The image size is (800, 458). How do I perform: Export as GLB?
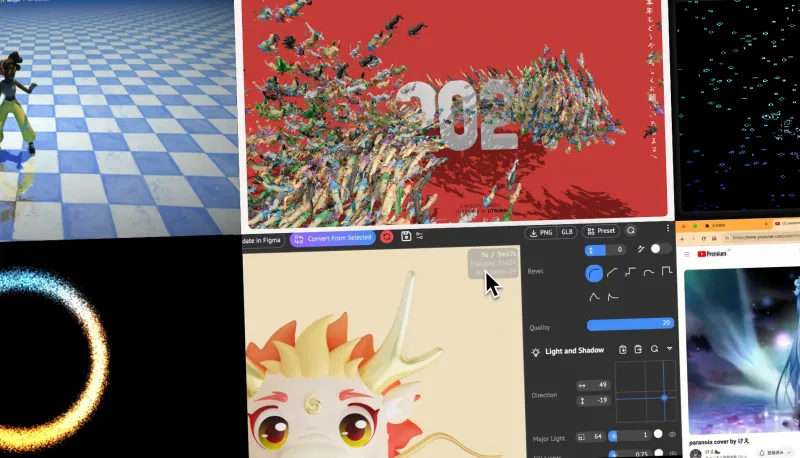pyautogui.click(x=567, y=232)
